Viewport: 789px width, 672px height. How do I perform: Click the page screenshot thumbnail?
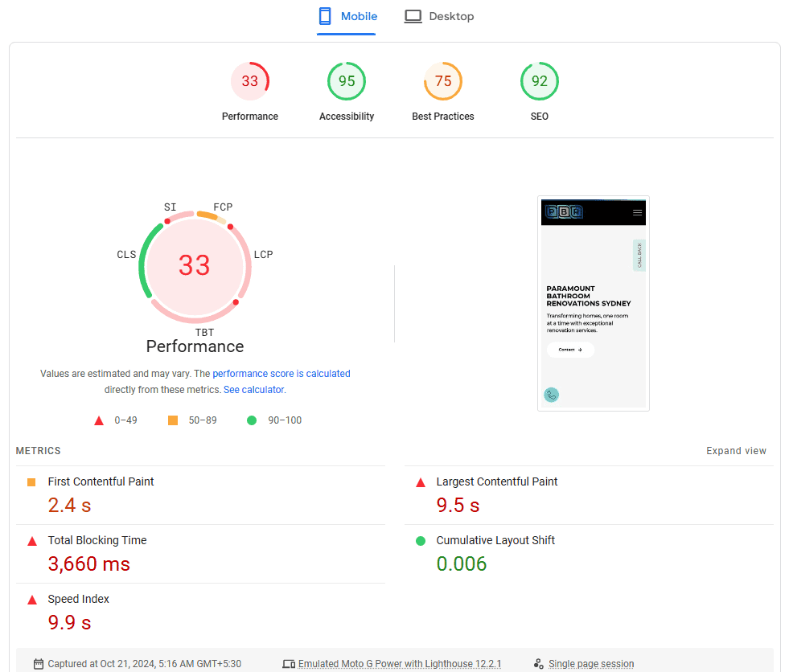tap(593, 303)
